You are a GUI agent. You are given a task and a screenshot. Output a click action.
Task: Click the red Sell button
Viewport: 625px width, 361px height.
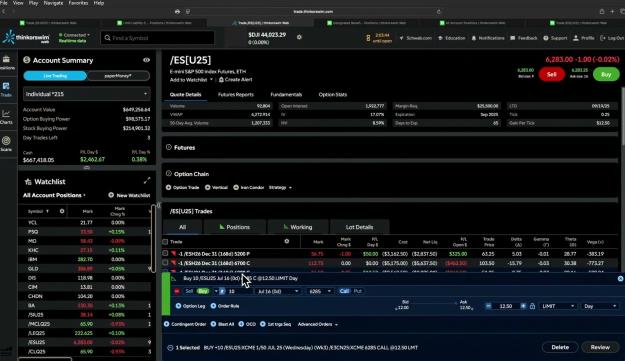[x=552, y=74]
